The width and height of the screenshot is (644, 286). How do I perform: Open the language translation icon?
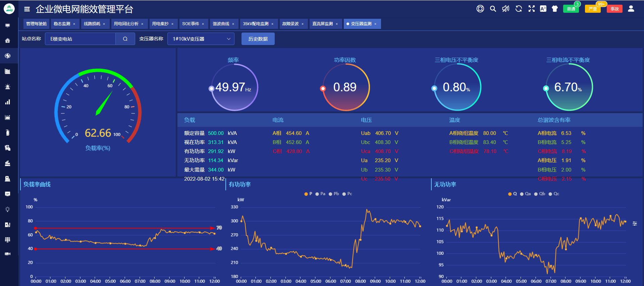pyautogui.click(x=543, y=9)
